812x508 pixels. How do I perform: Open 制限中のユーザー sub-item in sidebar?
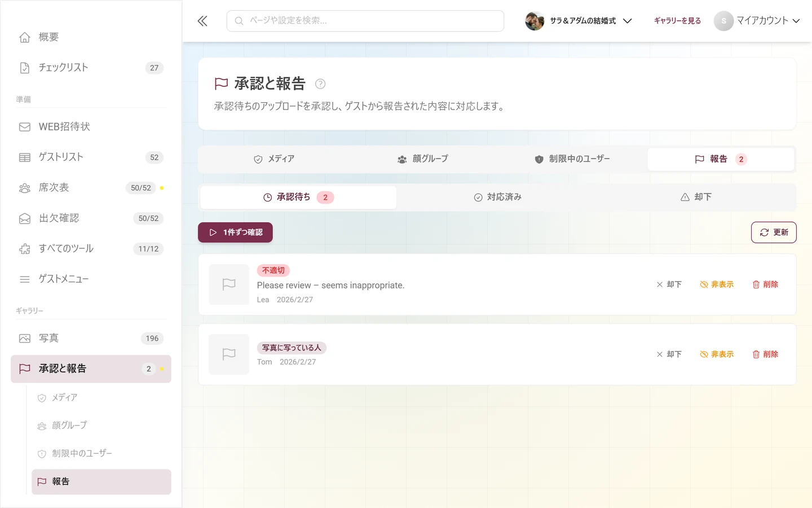pyautogui.click(x=101, y=454)
